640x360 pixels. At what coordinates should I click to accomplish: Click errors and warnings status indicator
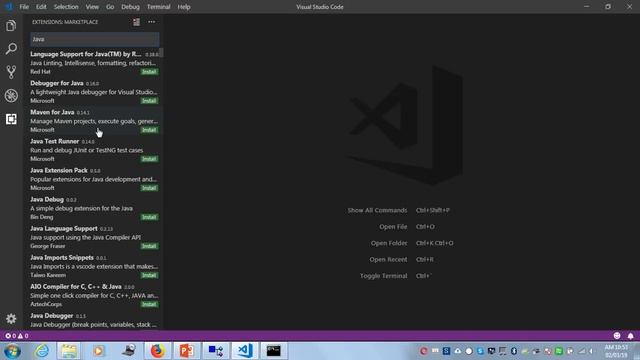click(17, 336)
